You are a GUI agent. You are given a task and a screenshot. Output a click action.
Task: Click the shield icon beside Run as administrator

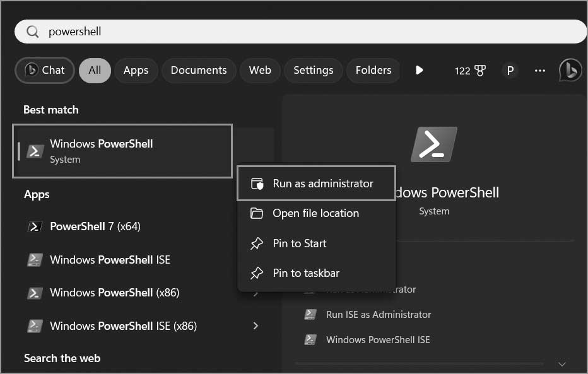(x=257, y=184)
